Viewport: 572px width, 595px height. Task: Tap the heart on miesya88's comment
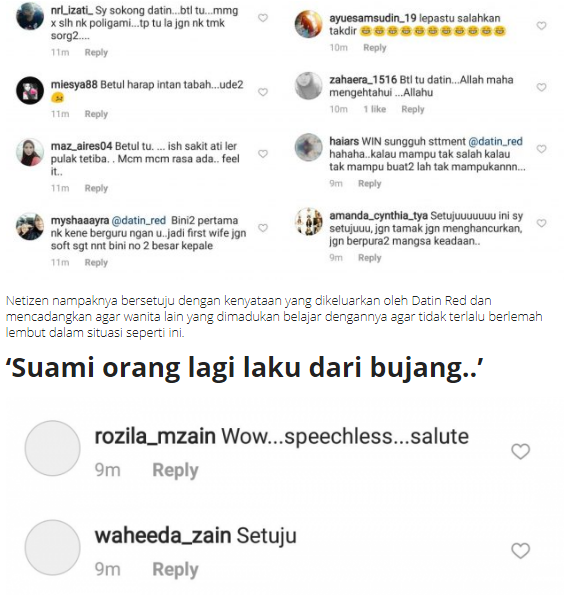pyautogui.click(x=263, y=92)
